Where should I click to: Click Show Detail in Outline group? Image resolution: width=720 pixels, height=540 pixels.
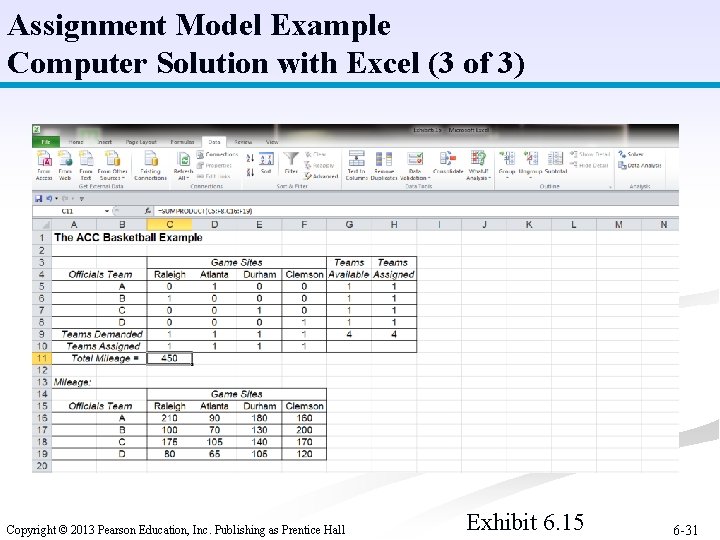coord(590,154)
